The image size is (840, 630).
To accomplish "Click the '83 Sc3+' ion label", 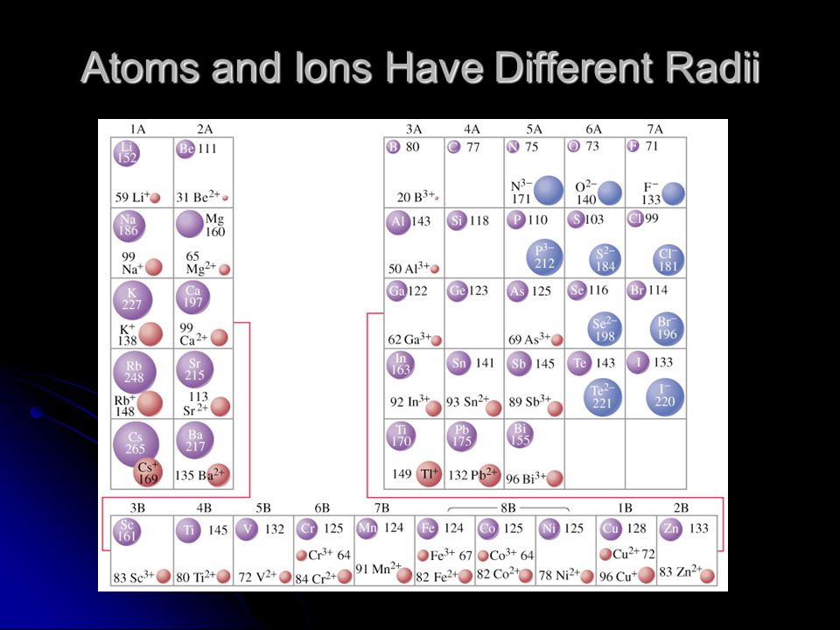I will [x=134, y=577].
